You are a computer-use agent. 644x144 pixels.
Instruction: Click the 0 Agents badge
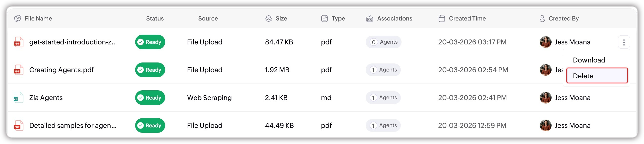pyautogui.click(x=383, y=42)
